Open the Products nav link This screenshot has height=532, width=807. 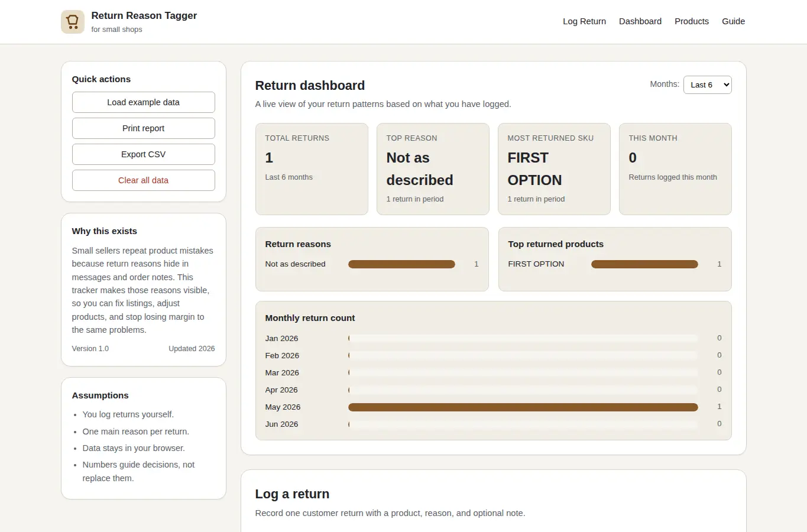692,21
